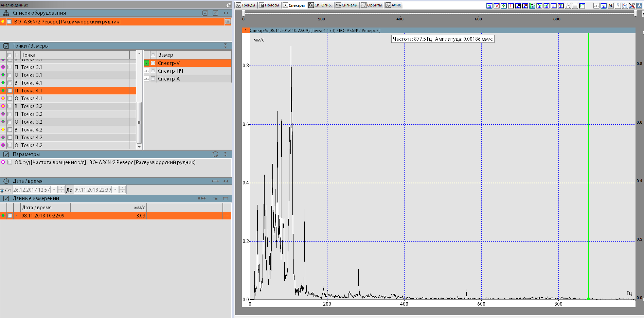The image size is (644, 318).
Task: Click the W (Word export) toolbar icon
Action: [x=611, y=5]
